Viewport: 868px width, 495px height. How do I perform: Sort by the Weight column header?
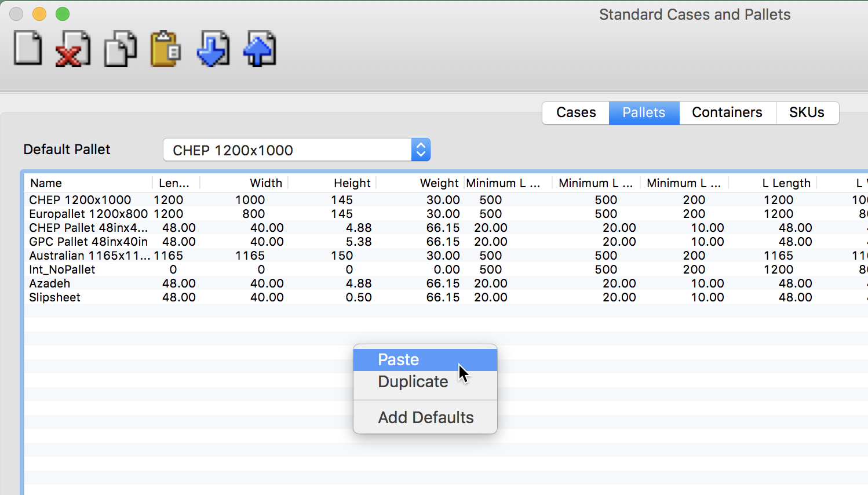click(x=420, y=183)
